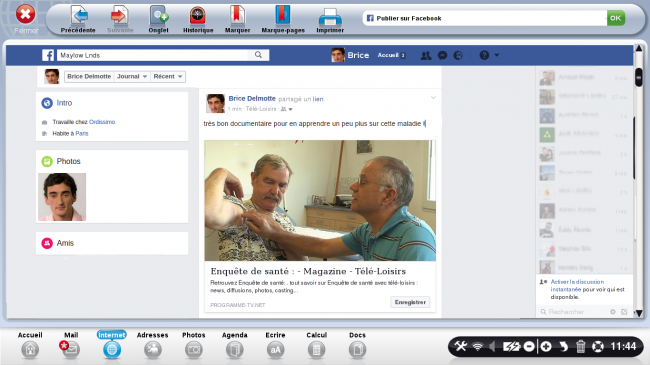Expand the Récent dropdown
Screen dimensions: 650x365
168,76
